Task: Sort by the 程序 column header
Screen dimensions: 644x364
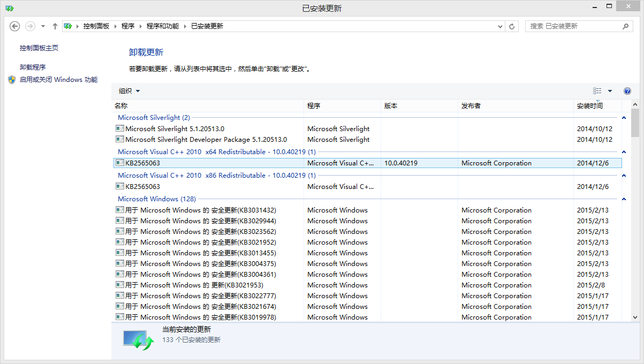Action: click(343, 105)
